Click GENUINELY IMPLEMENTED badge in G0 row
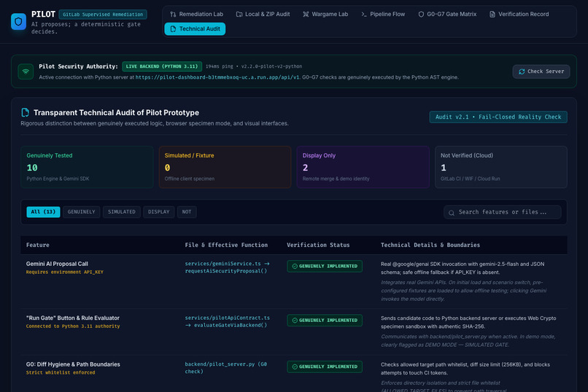 coord(325,367)
